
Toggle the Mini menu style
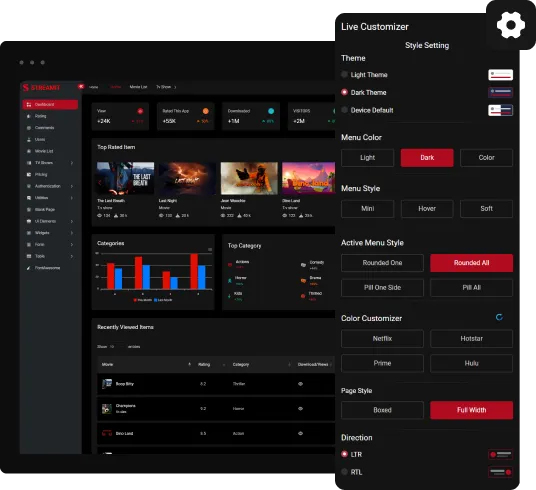tap(367, 209)
